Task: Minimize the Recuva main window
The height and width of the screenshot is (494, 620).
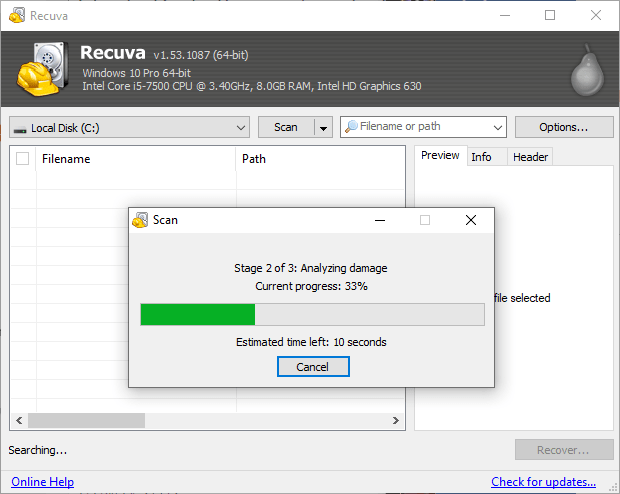Action: click(x=505, y=15)
